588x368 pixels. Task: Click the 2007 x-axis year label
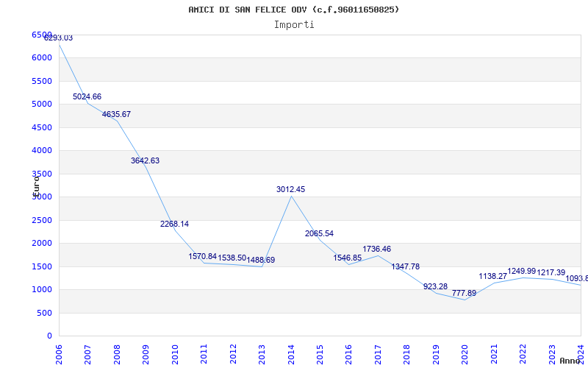pos(87,354)
